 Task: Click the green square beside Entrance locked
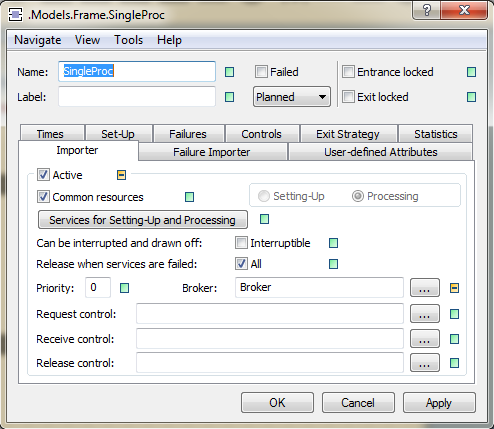tap(471, 72)
